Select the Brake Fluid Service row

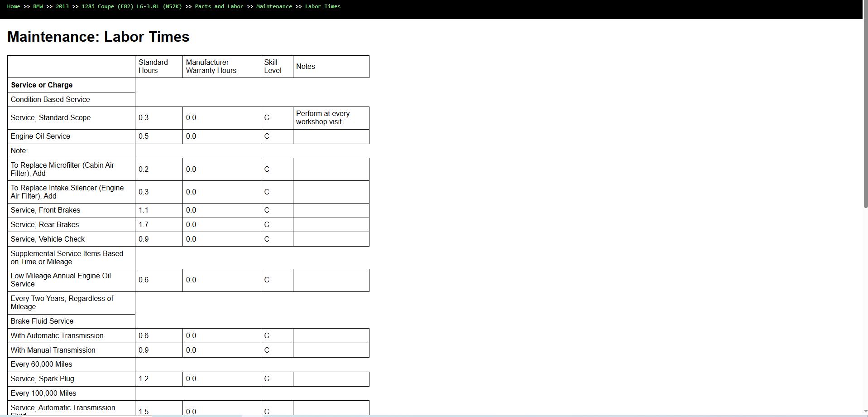coord(71,321)
